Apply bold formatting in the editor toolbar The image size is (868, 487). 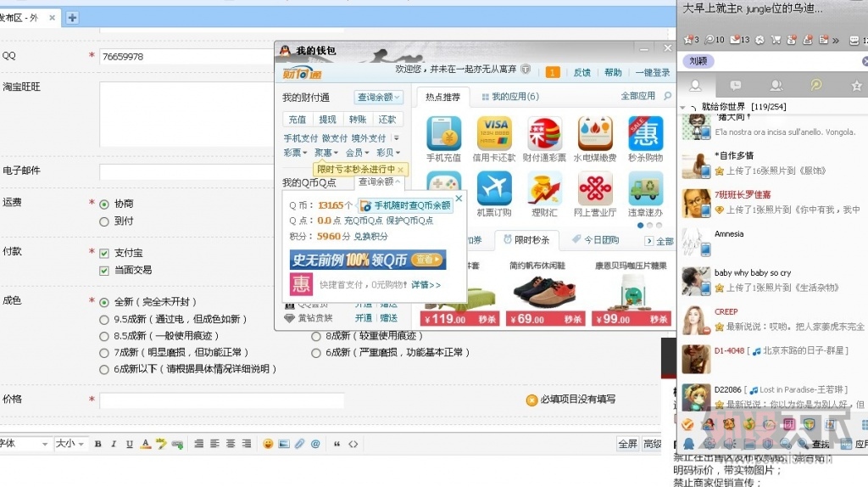[98, 444]
